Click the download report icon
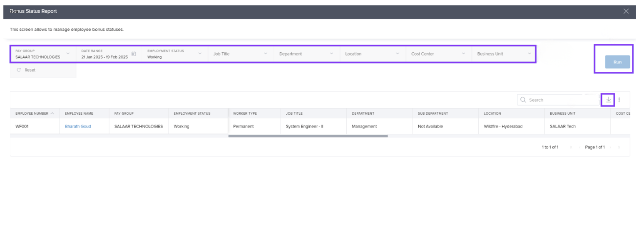644x238 pixels. click(608, 100)
